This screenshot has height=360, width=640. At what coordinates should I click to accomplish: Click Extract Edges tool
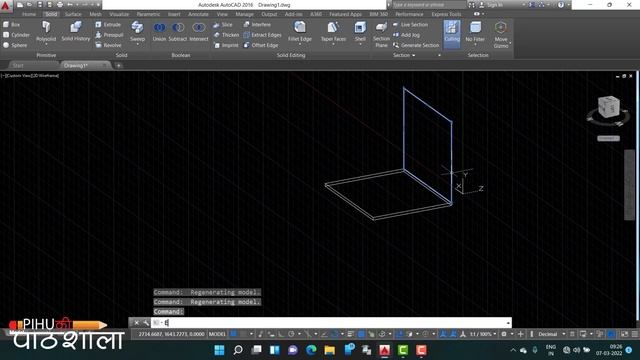point(262,35)
